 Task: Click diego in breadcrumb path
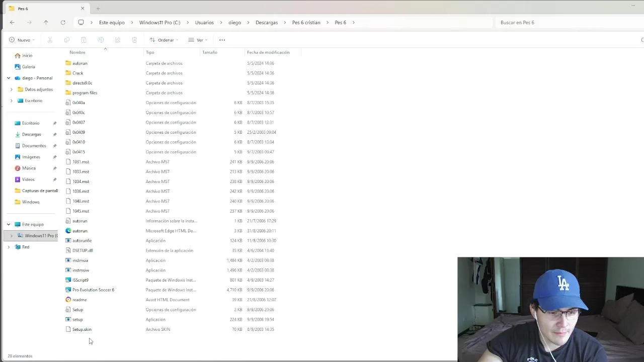[x=234, y=23]
